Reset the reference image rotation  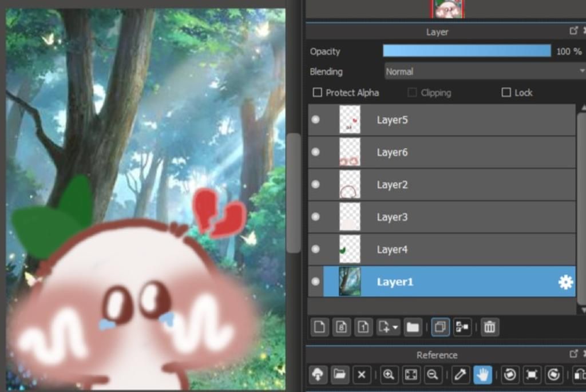click(532, 374)
